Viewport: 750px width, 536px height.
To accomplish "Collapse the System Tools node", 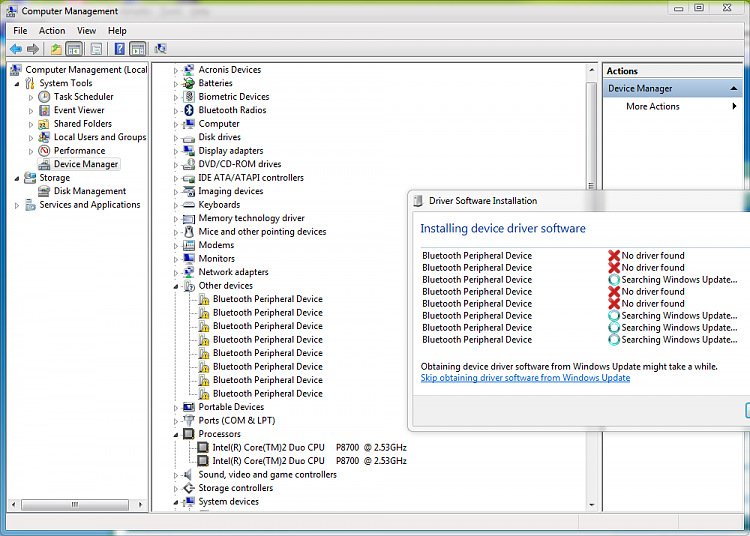I will (x=17, y=84).
